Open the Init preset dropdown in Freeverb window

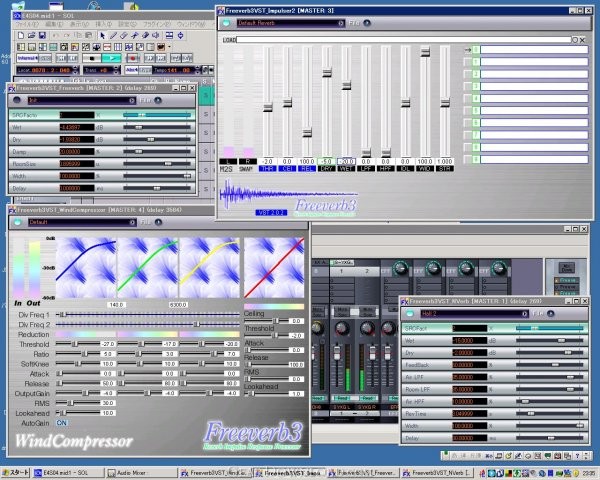[82, 100]
